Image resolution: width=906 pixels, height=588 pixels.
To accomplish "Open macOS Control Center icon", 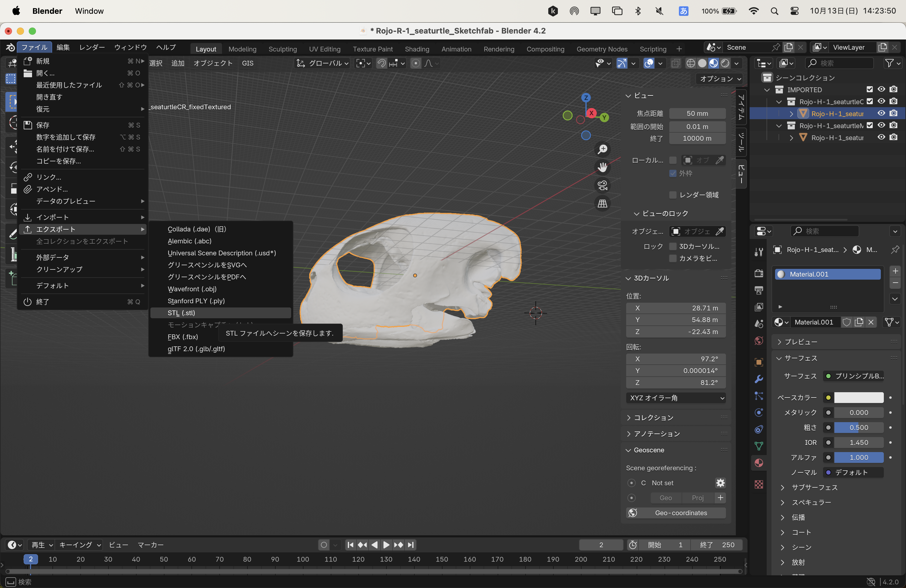I will 794,11.
